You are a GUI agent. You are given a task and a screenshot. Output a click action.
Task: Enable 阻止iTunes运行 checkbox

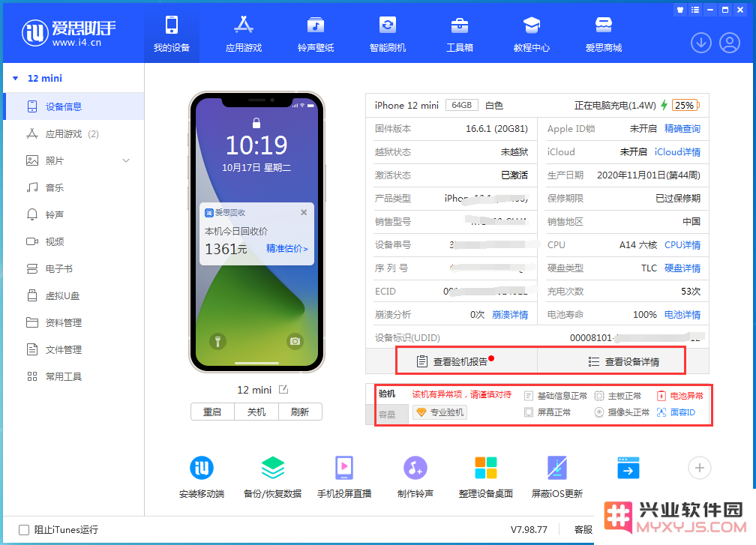[x=24, y=529]
